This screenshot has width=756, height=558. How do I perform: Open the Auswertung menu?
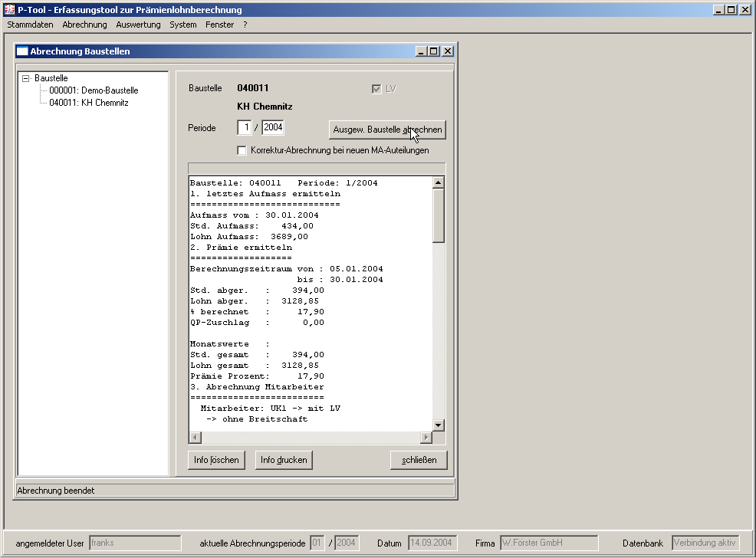(x=138, y=25)
